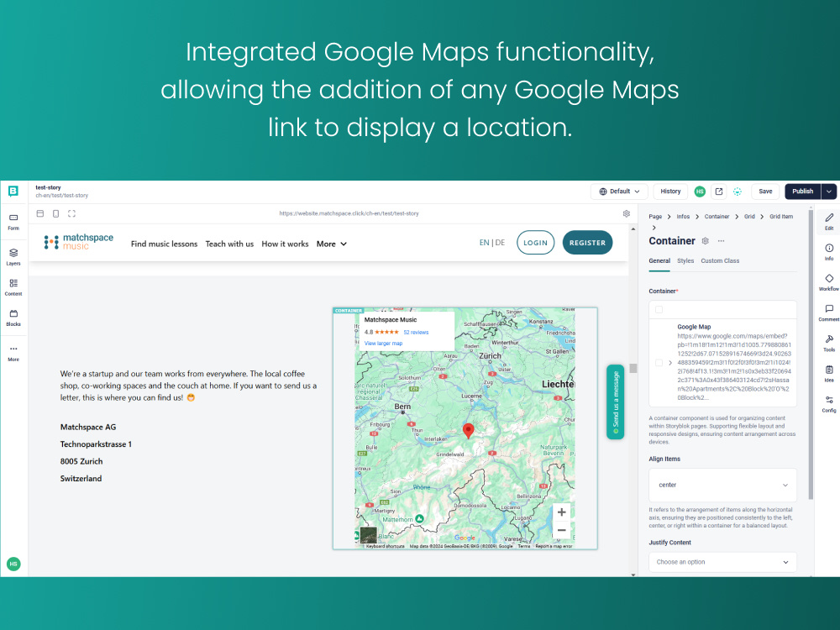840x630 pixels.
Task: Open the Align Items center dropdown
Action: 722,485
